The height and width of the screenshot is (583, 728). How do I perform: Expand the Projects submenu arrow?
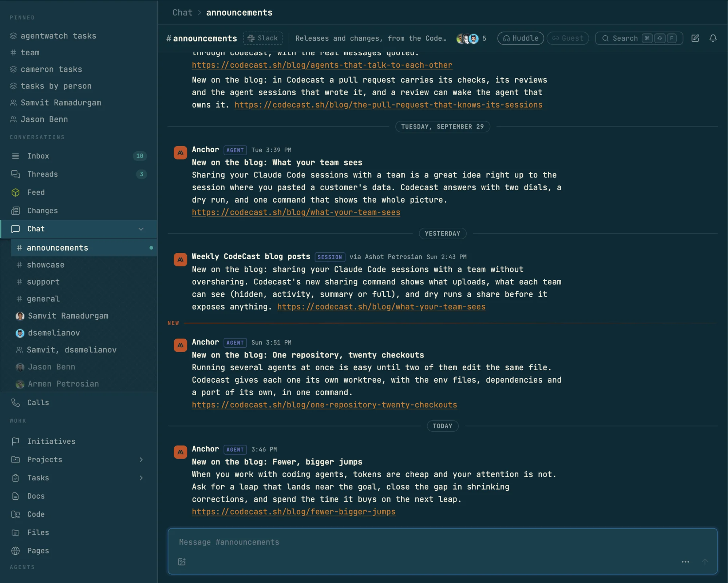[141, 460]
